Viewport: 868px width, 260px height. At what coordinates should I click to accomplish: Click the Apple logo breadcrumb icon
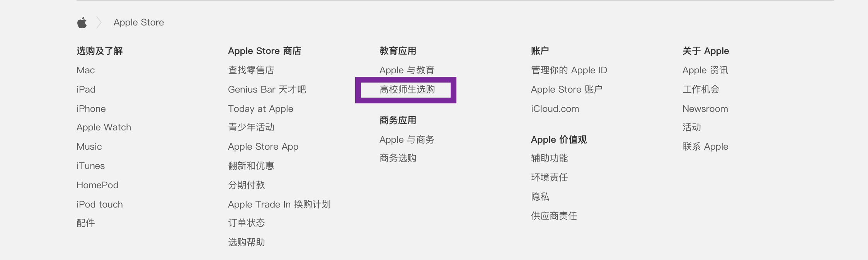point(82,23)
